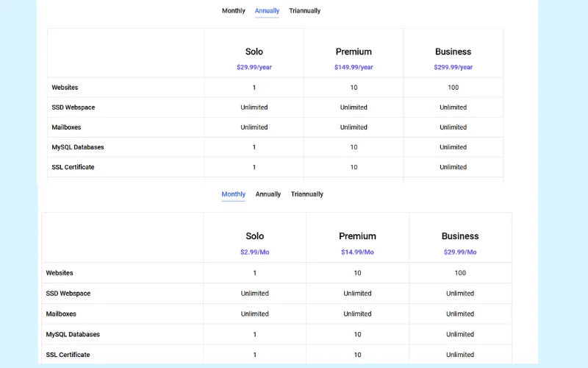The image size is (588, 368).
Task: Click the $299.99/year price
Action: pos(453,67)
